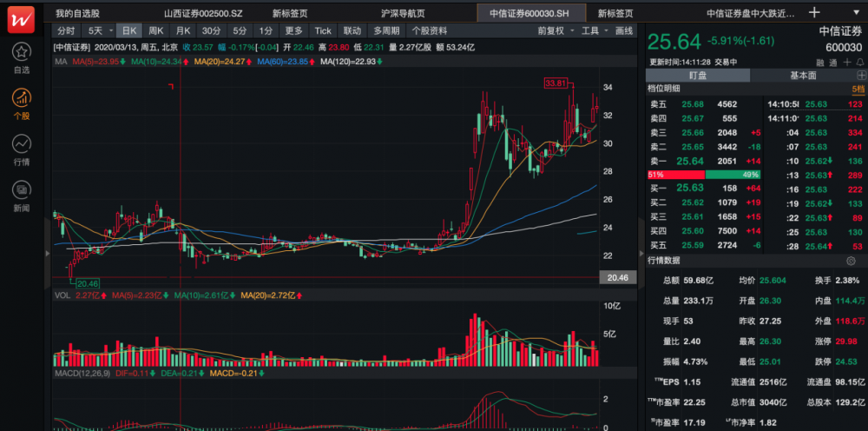
Task: Click the 联动 linkage button
Action: (352, 31)
